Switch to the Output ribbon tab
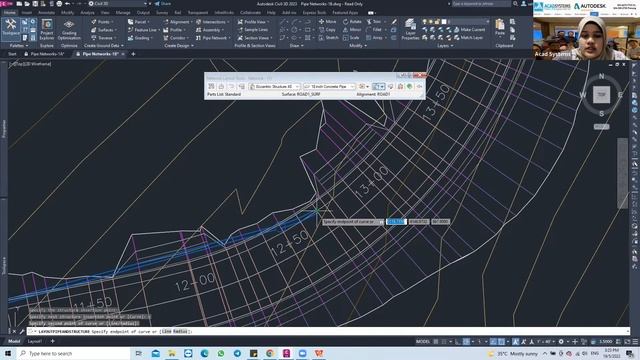 click(143, 13)
